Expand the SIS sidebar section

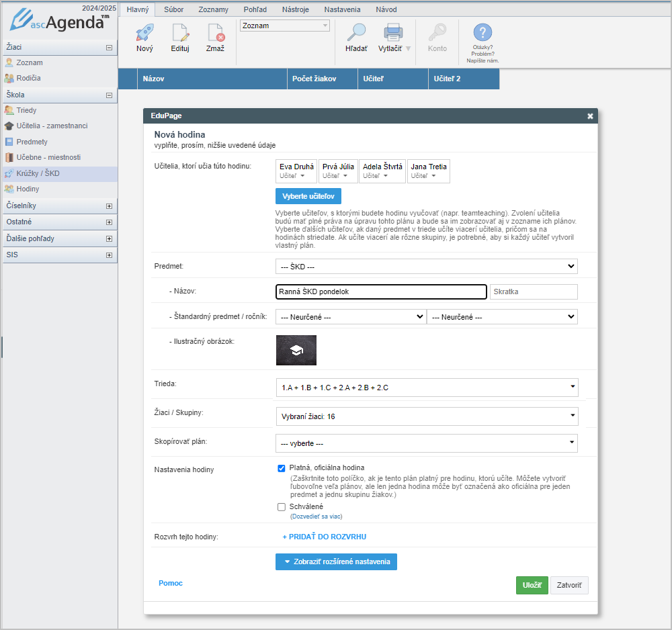110,255
